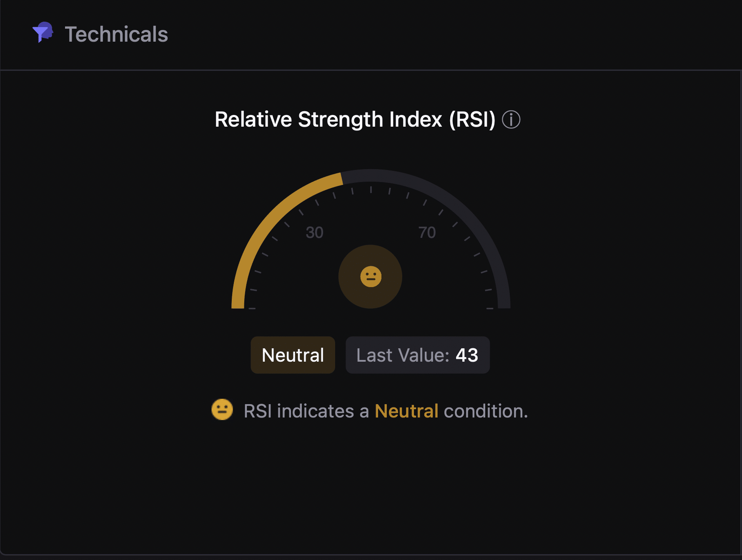
Task: Click the word condition in the summary
Action: (486, 411)
